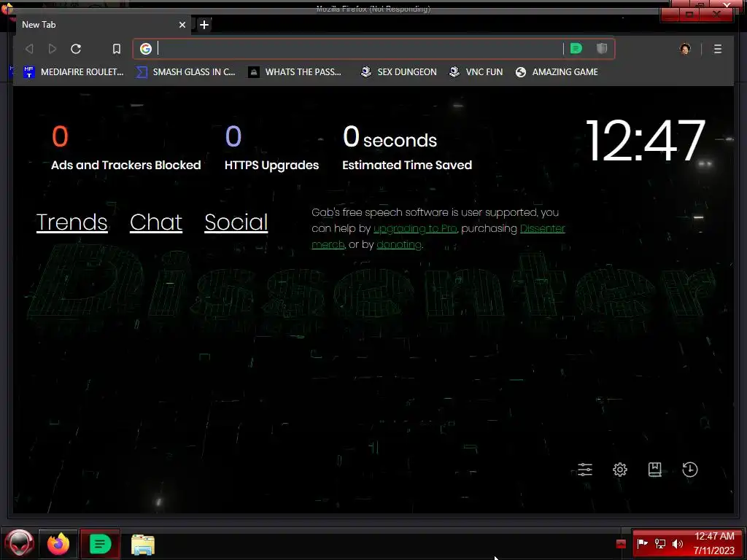Screen dimensions: 747x560
Task: Focus the address bar input
Action: point(360,49)
